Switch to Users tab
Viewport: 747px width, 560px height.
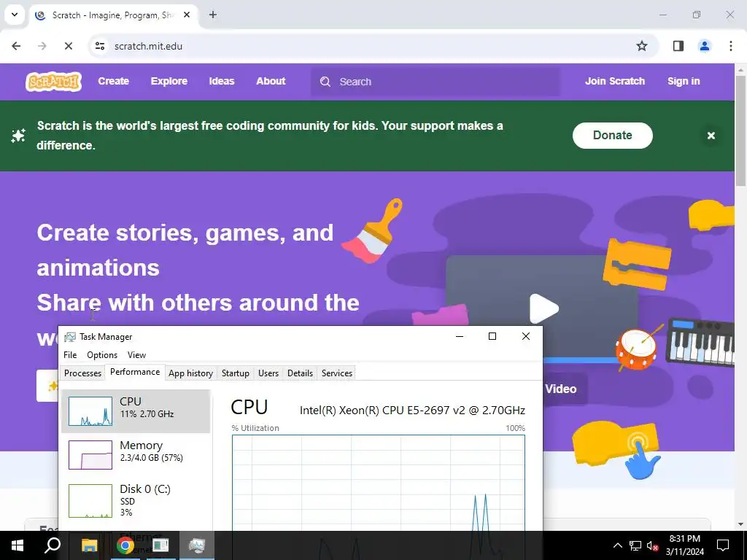(x=268, y=373)
